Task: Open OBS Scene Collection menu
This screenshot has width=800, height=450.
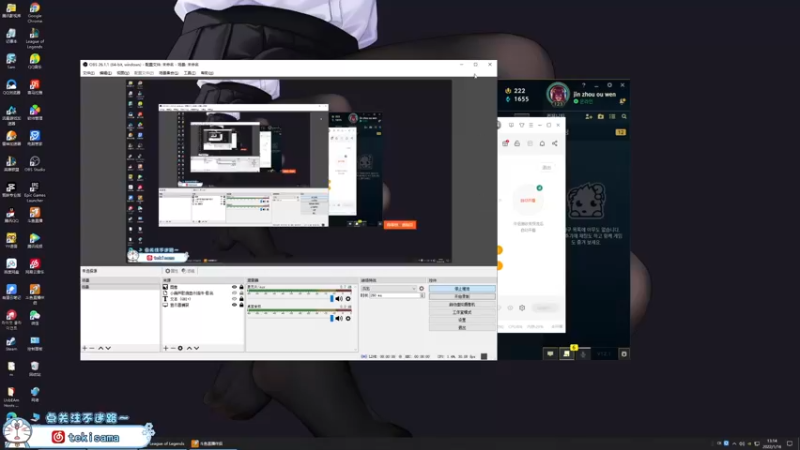Action: click(168, 73)
